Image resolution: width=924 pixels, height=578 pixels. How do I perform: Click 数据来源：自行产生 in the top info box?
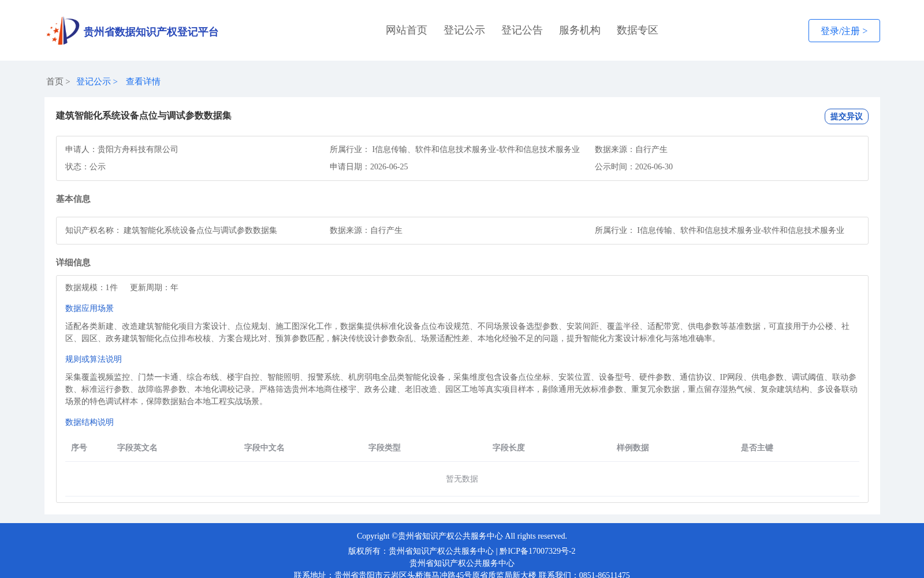coord(631,149)
